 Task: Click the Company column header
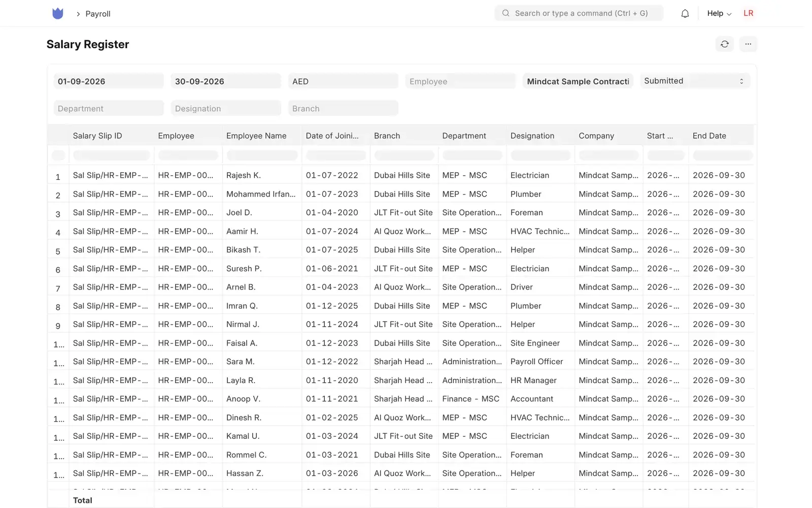point(596,136)
